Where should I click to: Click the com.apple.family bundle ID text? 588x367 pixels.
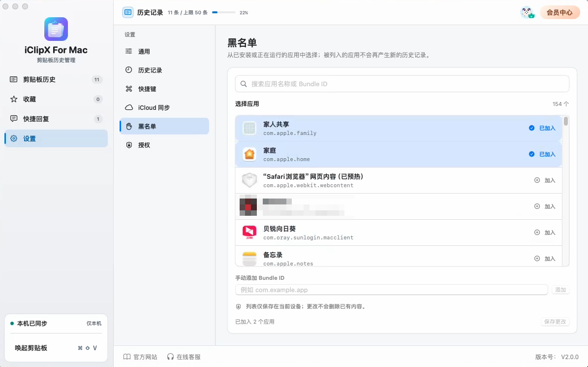coord(290,133)
